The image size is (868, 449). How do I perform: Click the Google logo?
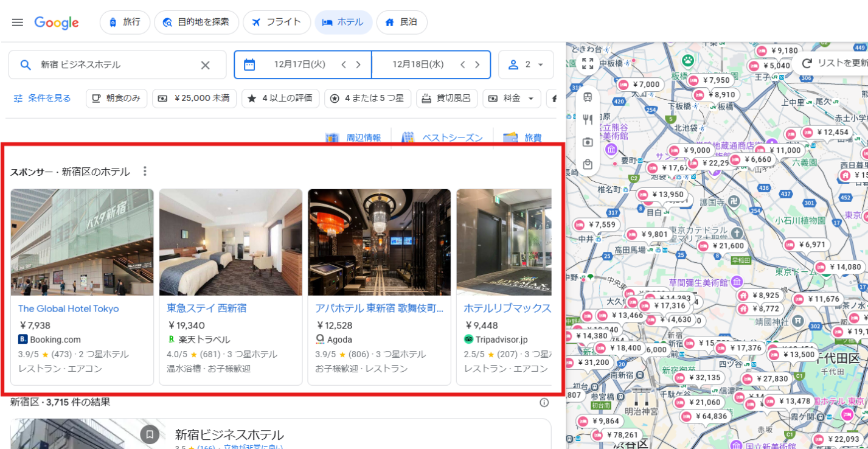(56, 23)
